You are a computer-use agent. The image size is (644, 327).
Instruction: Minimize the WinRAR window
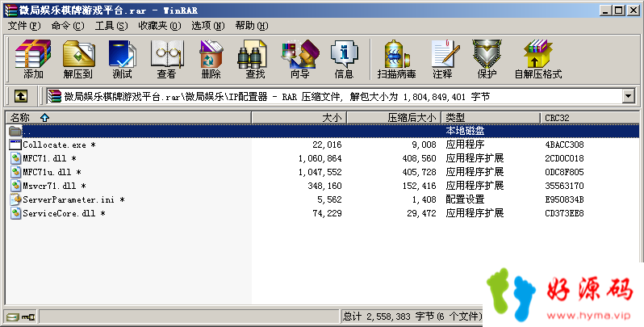tap(605, 10)
